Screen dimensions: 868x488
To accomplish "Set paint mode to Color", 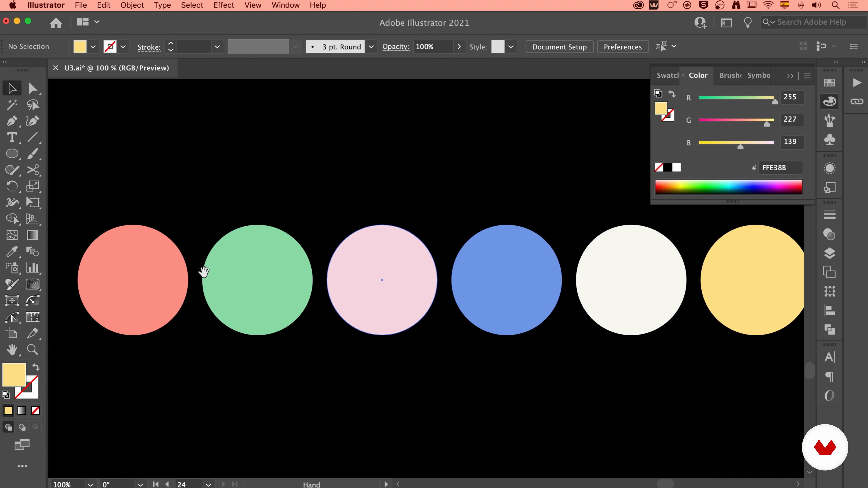I will tap(8, 411).
